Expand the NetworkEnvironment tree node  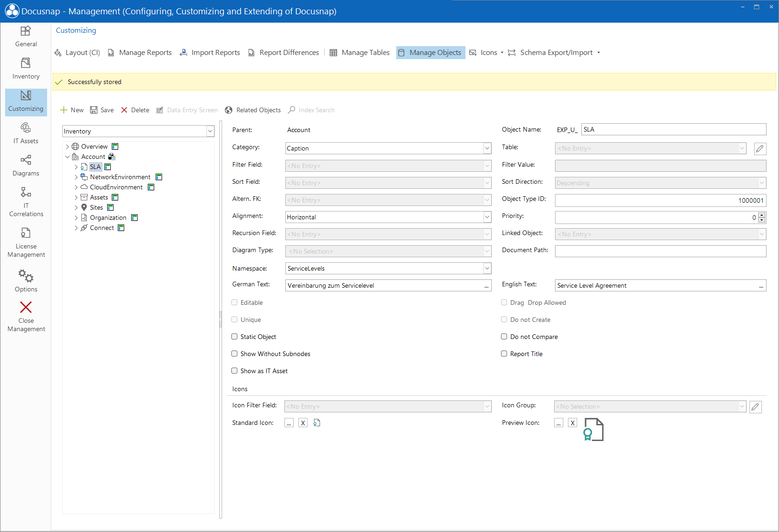pos(76,177)
